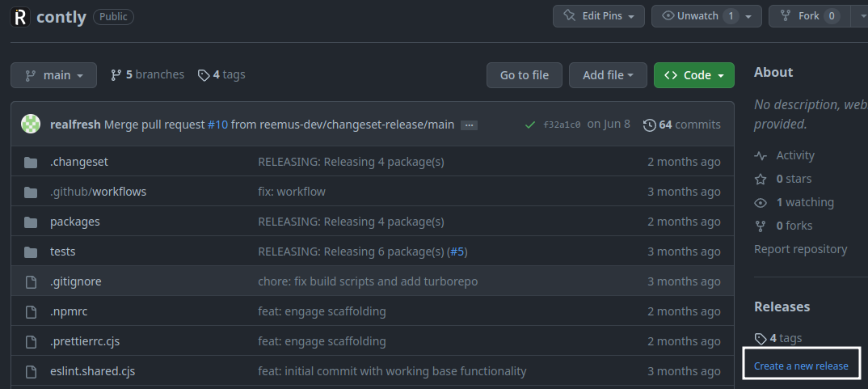
Task: Open the 4 tags link beside branches
Action: (221, 74)
